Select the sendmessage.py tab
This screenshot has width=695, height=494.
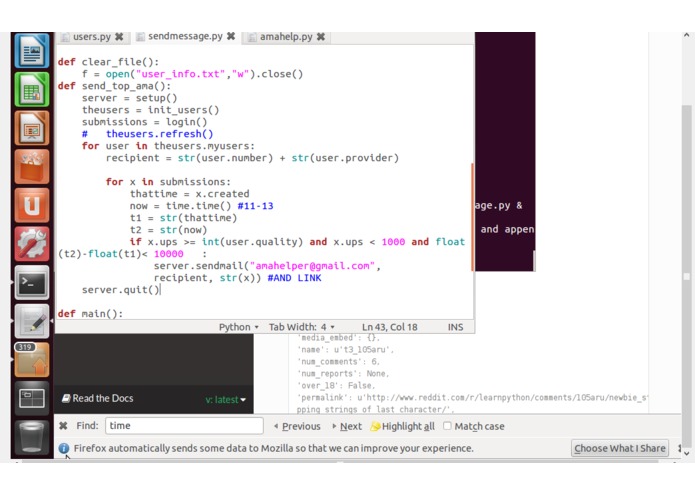point(185,36)
